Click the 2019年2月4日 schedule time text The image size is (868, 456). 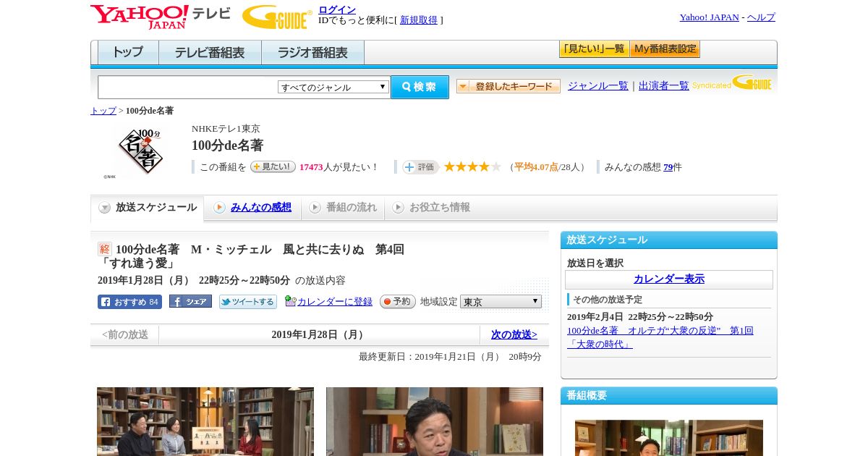coord(640,317)
